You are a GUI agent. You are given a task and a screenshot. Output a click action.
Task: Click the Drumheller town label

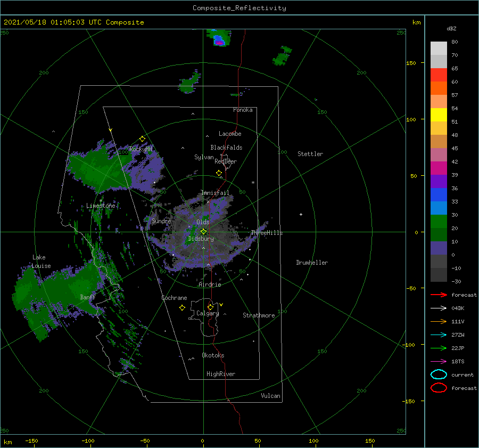pyautogui.click(x=312, y=263)
